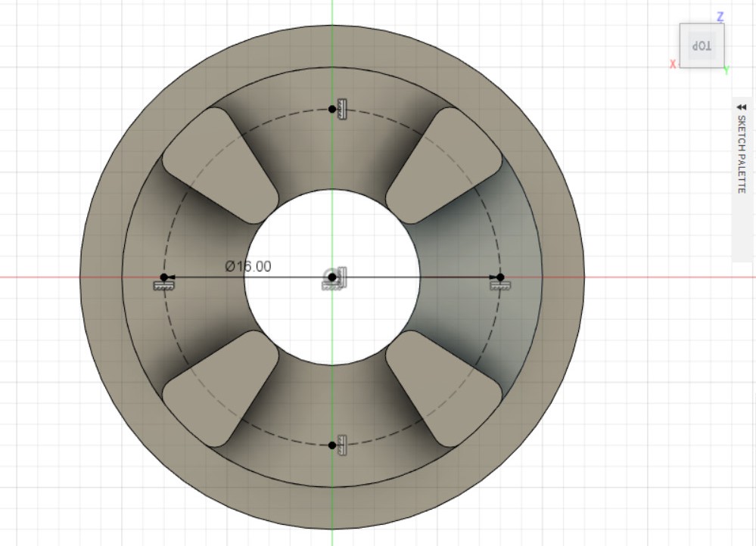Select the flat outer ring face
This screenshot has width=756, height=546.
[102, 277]
